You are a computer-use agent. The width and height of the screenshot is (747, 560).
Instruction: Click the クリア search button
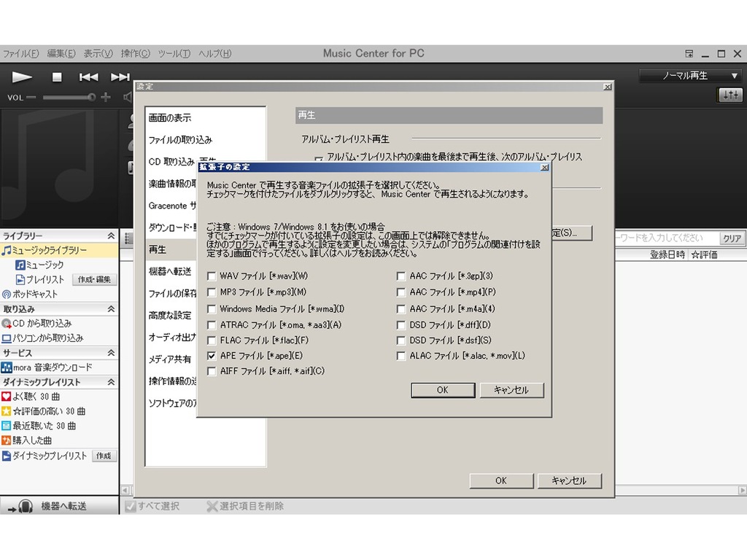pos(732,238)
